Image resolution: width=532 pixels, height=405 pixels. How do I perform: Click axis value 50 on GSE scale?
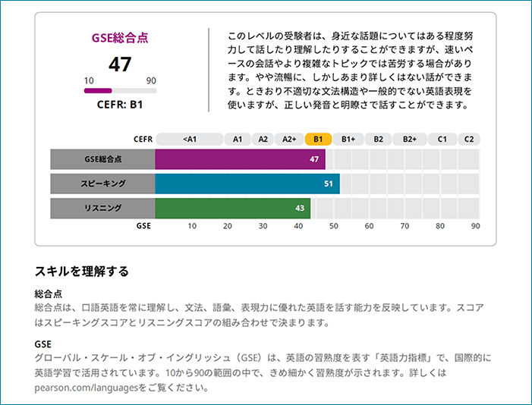click(x=333, y=226)
